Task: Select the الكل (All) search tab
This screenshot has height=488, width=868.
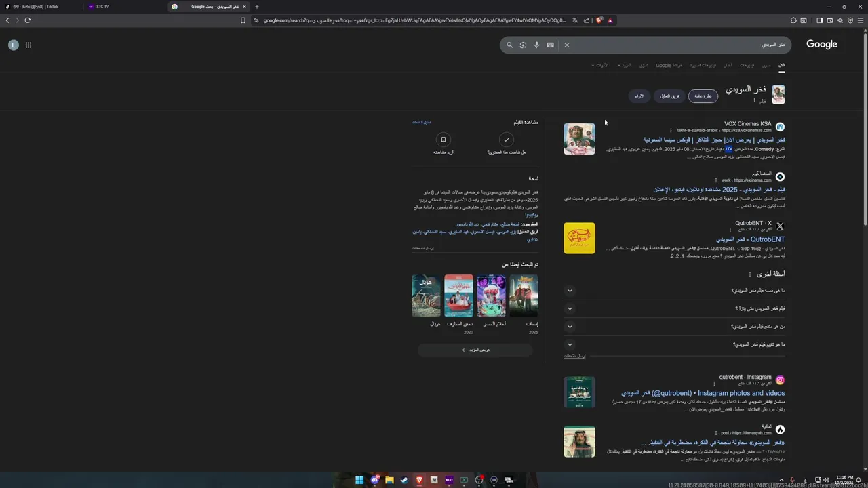Action: click(x=781, y=66)
